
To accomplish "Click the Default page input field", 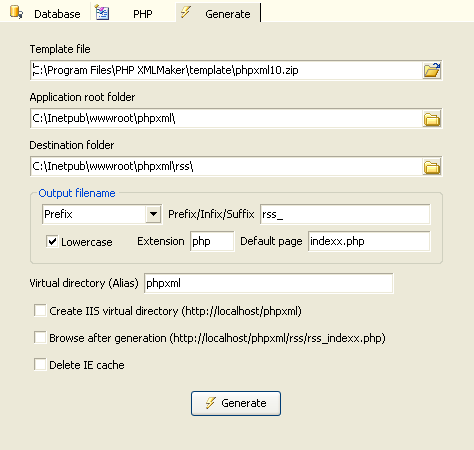I will tap(369, 241).
